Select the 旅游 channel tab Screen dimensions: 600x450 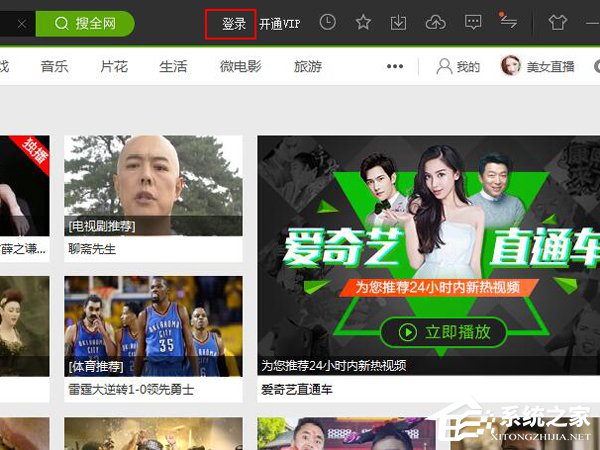[308, 67]
